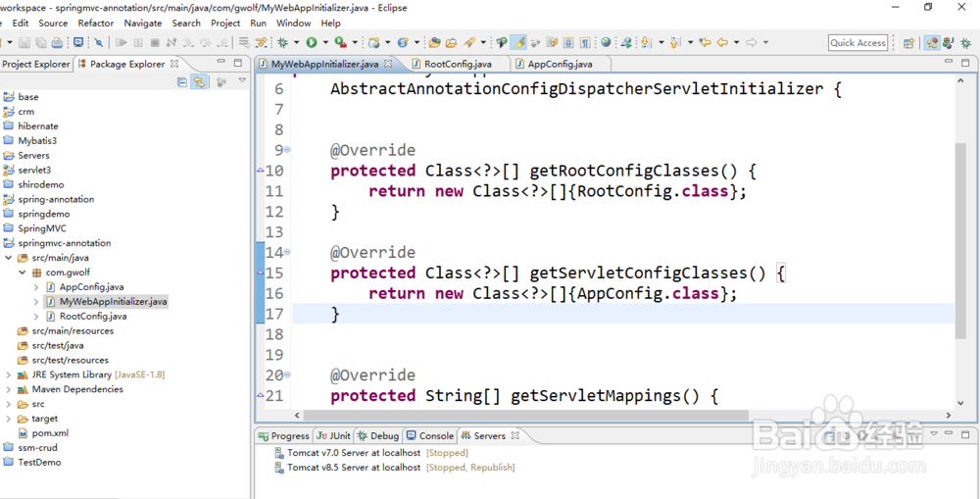Minimize the Package Explorer panel
This screenshot has width=980, height=499.
click(220, 62)
